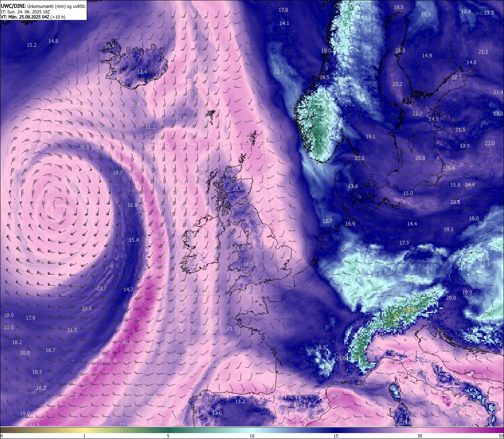Click the map value 21.4

[498, 93]
